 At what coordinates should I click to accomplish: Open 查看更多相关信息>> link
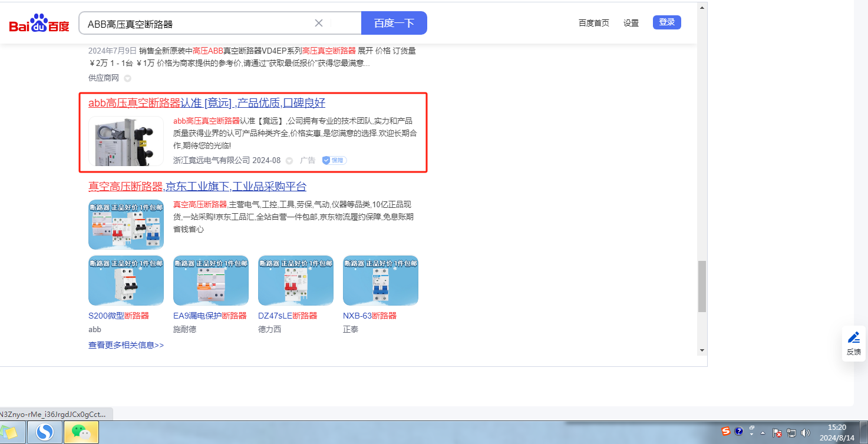pyautogui.click(x=126, y=345)
